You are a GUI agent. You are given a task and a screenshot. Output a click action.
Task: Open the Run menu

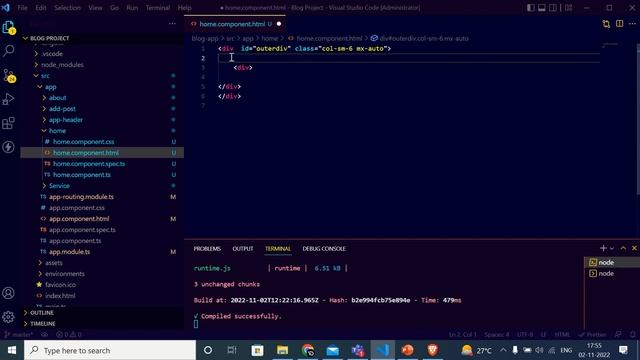pos(132,8)
